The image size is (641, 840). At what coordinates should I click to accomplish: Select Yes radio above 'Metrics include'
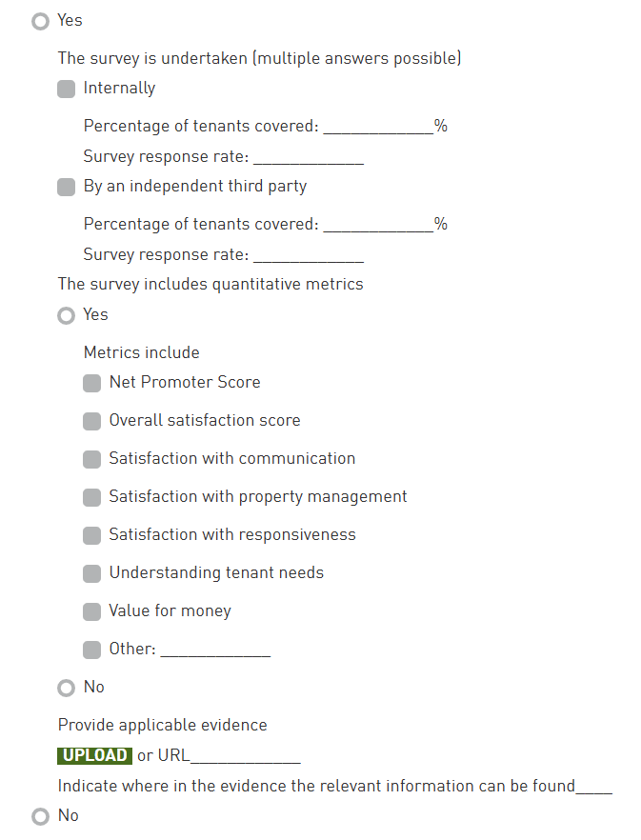(66, 315)
